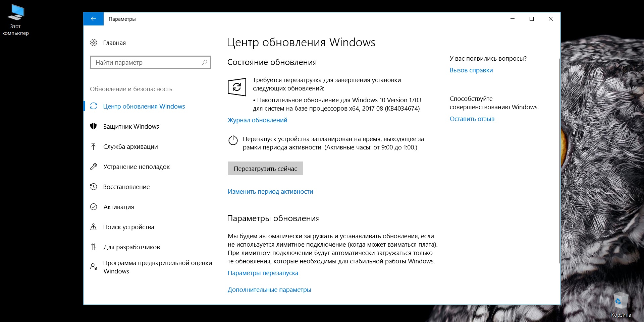Click the Центр обновления Windows page heading
This screenshot has width=644, height=322.
(301, 43)
